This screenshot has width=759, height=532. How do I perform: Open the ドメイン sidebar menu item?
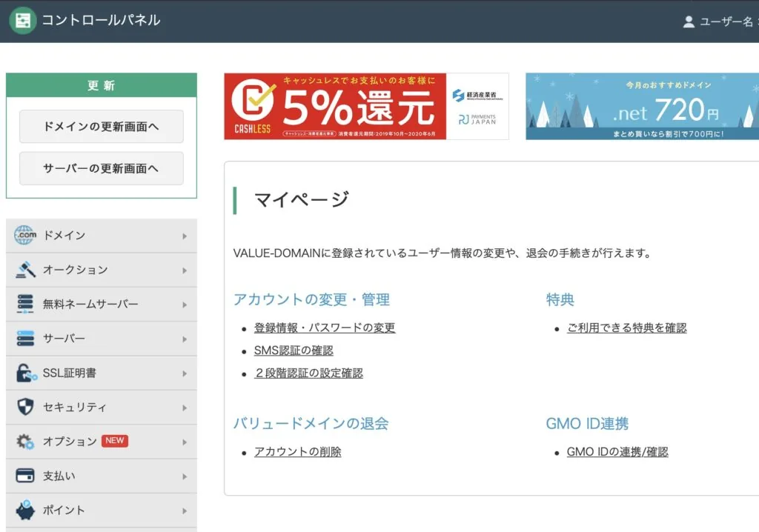click(x=101, y=236)
